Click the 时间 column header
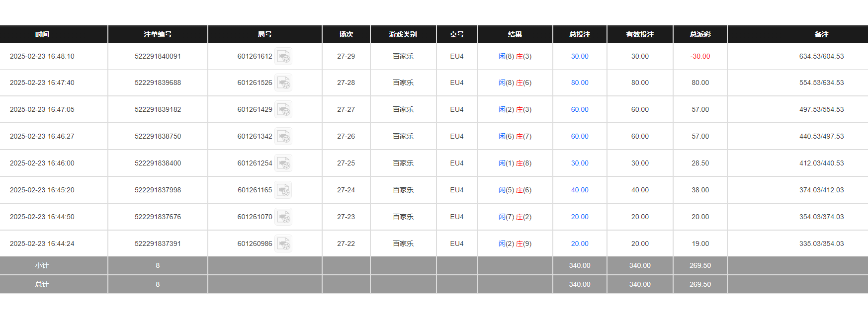 42,34
